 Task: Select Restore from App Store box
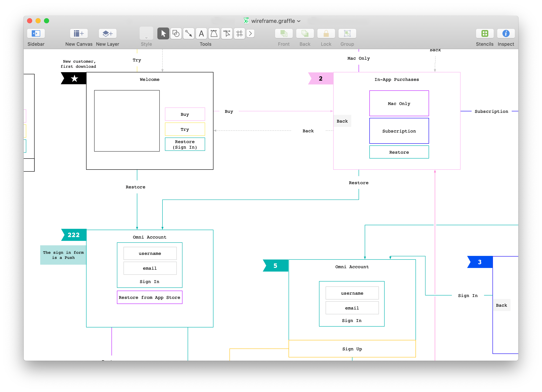[150, 297]
